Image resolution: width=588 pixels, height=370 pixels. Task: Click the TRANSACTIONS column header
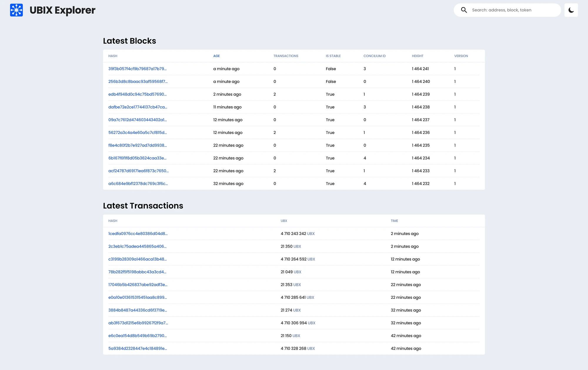pyautogui.click(x=286, y=56)
